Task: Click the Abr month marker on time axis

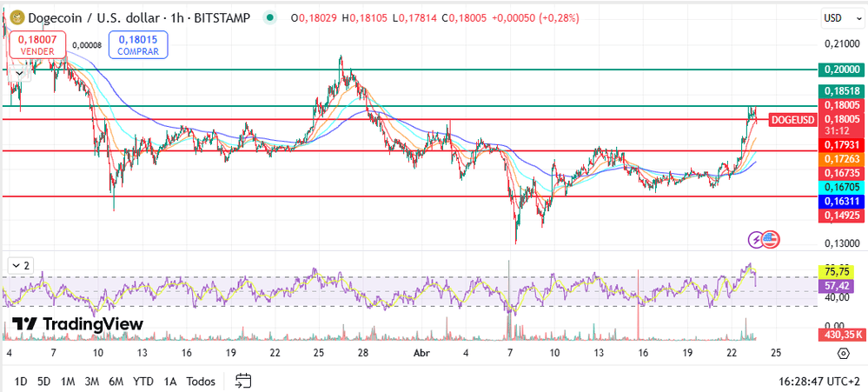Action: 423,353
